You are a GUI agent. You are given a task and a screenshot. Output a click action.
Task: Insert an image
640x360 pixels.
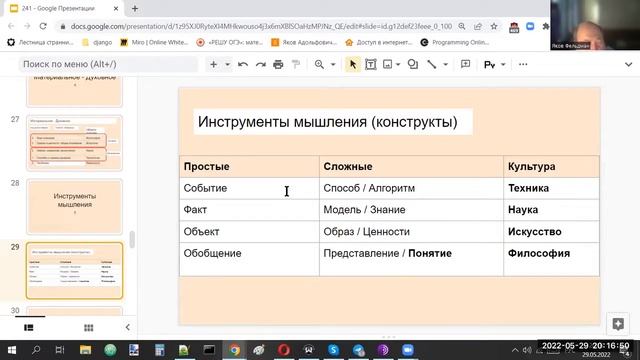(x=387, y=64)
